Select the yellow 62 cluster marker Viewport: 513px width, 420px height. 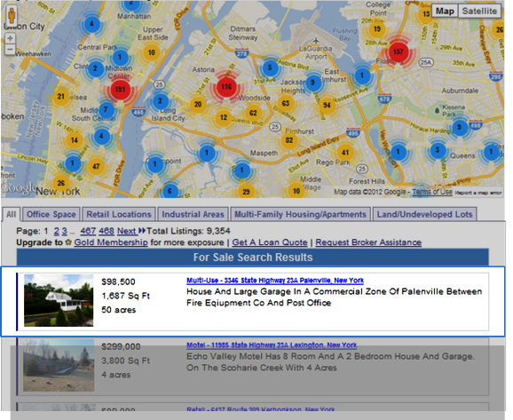point(253,114)
